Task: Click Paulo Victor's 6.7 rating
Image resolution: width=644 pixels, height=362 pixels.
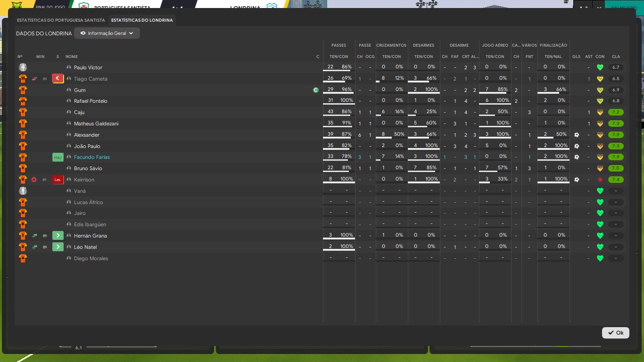Action: pos(616,67)
